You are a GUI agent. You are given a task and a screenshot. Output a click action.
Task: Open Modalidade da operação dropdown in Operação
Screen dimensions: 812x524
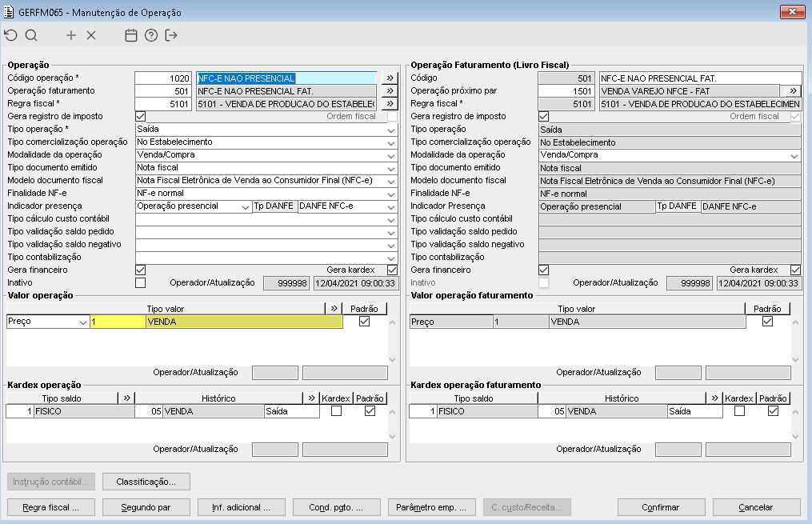point(391,155)
